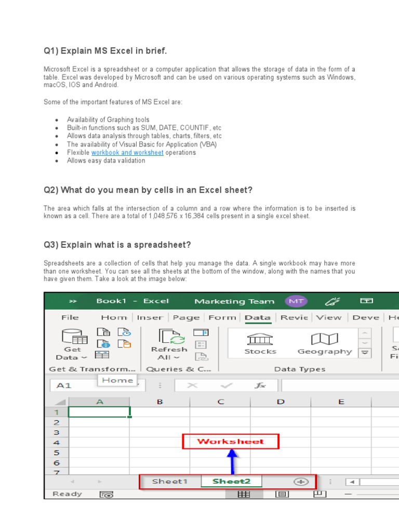Click the Properties icon in Queries group
The width and height of the screenshot is (399, 532).
point(201,344)
